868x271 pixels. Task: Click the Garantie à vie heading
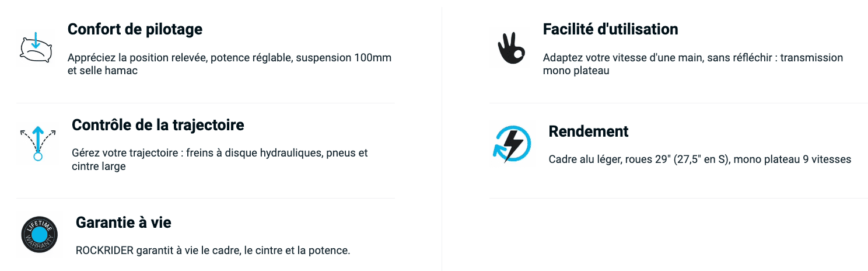pyautogui.click(x=123, y=222)
